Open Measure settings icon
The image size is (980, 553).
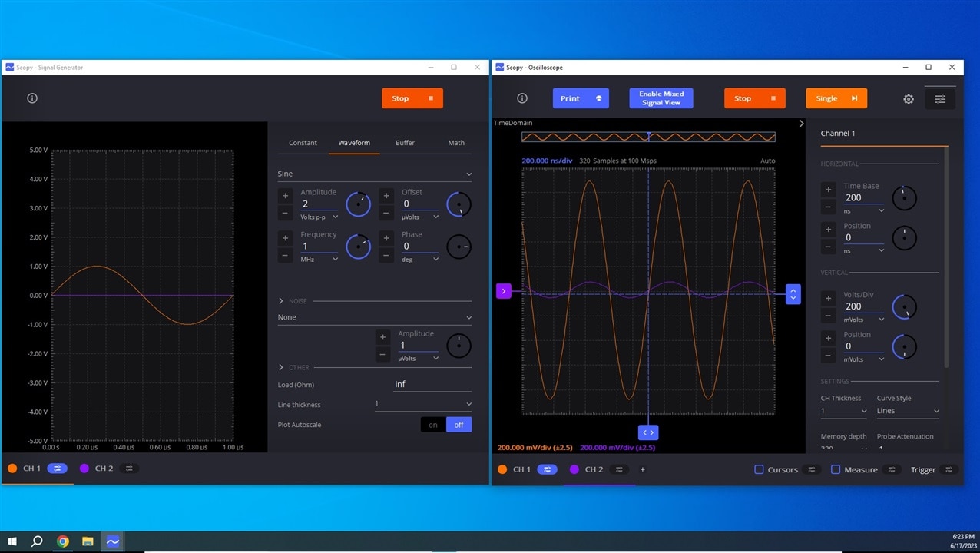pyautogui.click(x=892, y=469)
